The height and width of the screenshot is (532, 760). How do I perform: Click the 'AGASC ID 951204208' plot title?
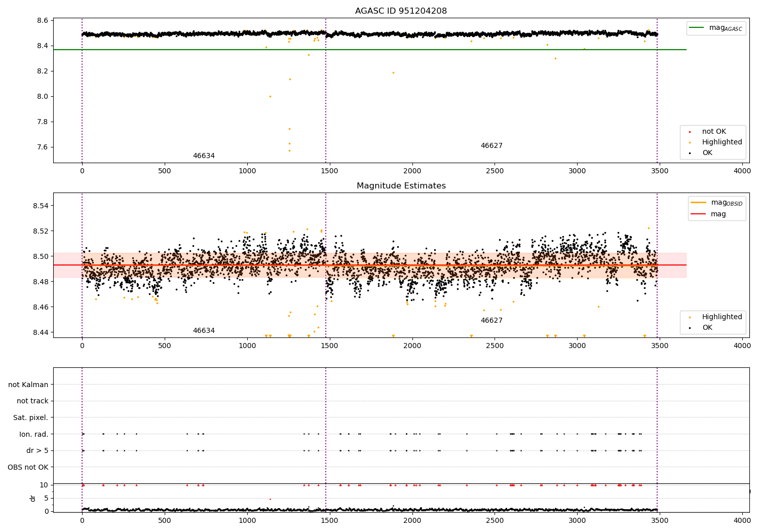[401, 11]
